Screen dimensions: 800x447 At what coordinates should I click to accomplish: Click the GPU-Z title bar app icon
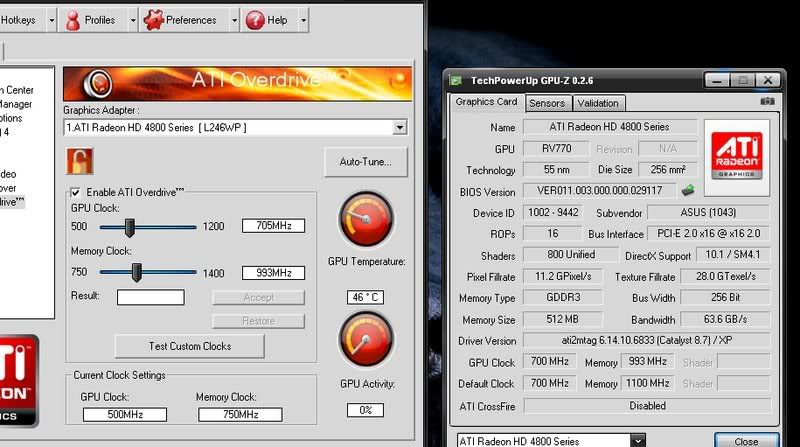tap(455, 81)
